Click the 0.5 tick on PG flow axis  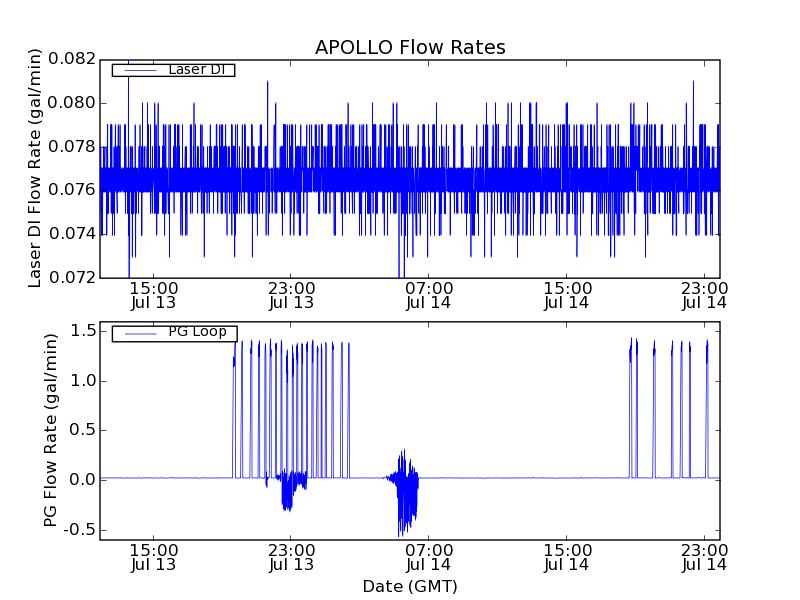(x=83, y=430)
